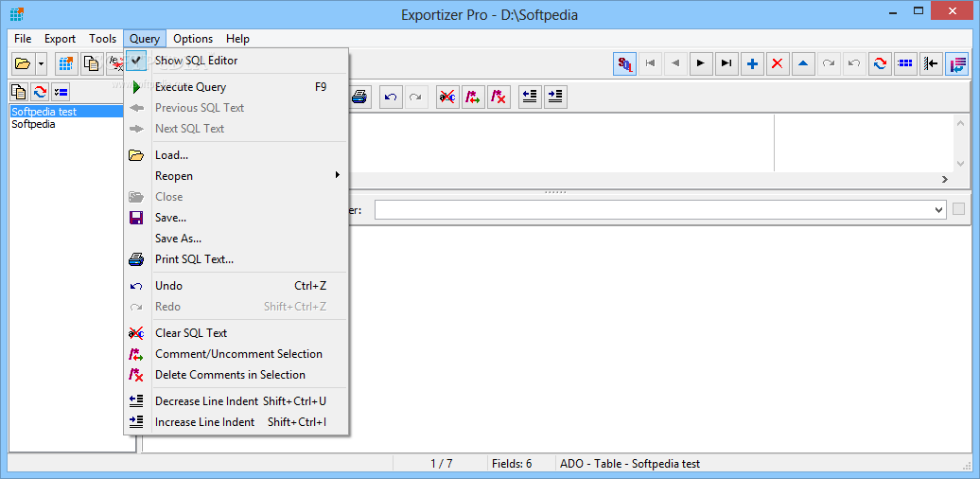Click the refresh icon above table list

(x=40, y=92)
